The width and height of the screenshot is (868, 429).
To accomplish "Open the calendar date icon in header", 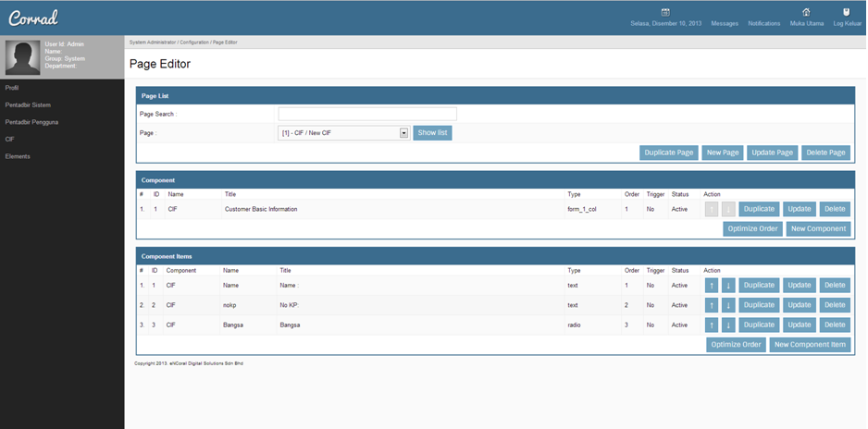I will tap(665, 13).
